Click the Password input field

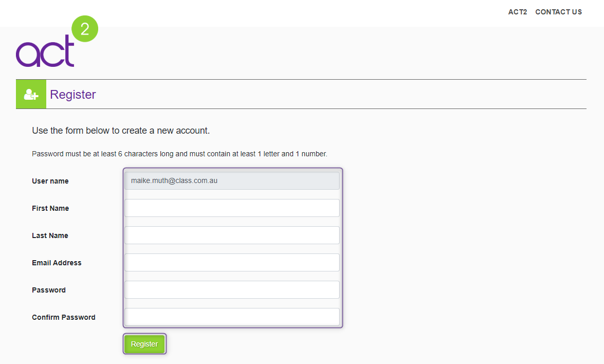[x=232, y=289]
